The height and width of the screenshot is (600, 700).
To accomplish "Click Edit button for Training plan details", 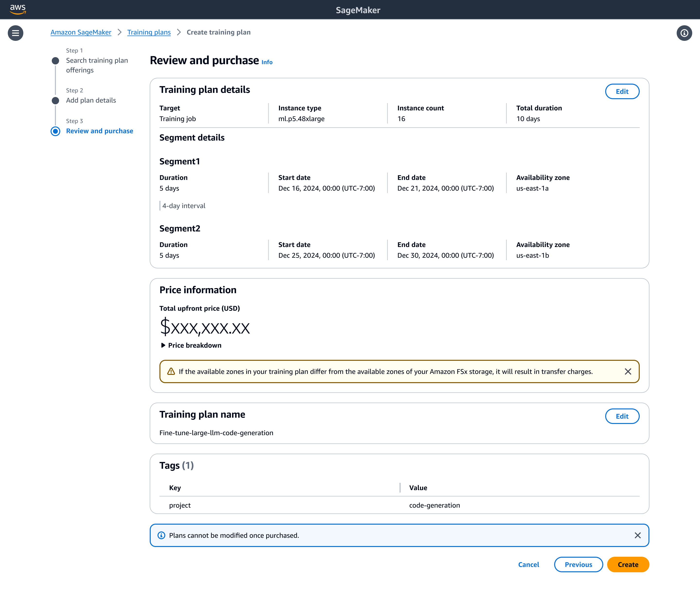I will tap(622, 91).
